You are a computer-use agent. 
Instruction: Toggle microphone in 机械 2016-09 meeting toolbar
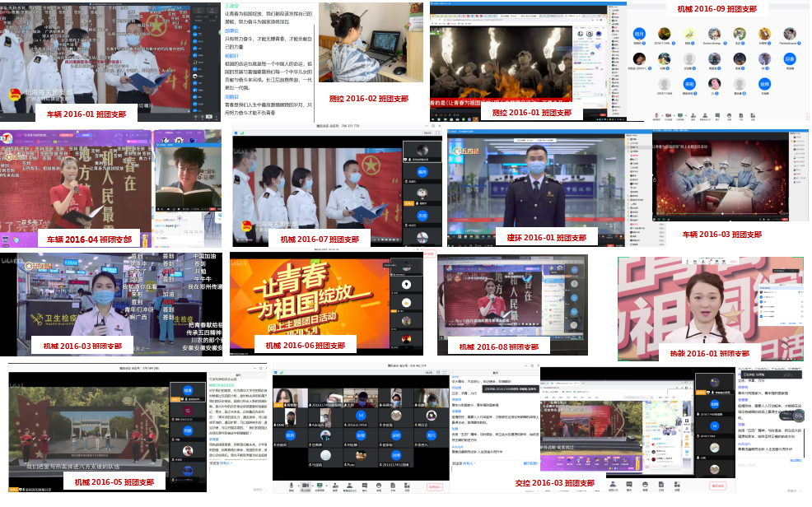656,115
